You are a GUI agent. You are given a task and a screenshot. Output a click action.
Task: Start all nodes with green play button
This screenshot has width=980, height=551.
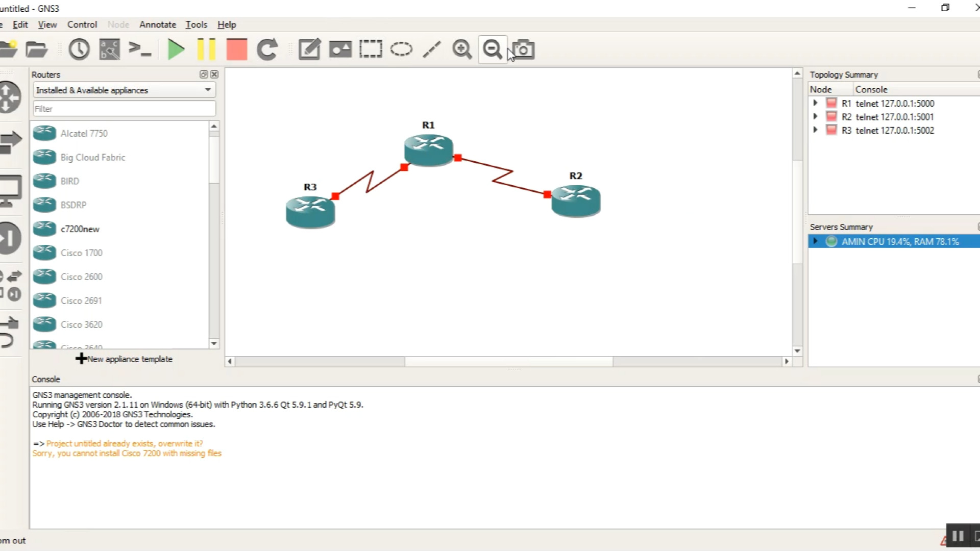176,49
